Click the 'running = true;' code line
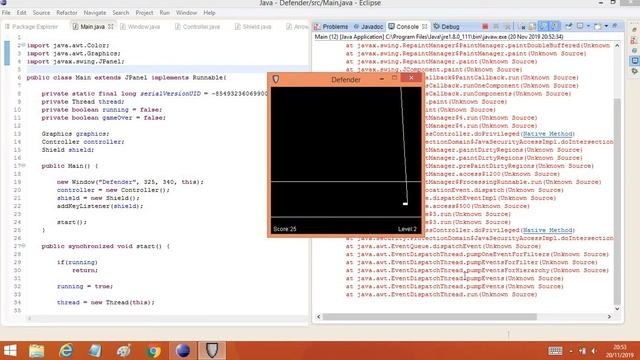The image size is (640, 360). click(85, 286)
